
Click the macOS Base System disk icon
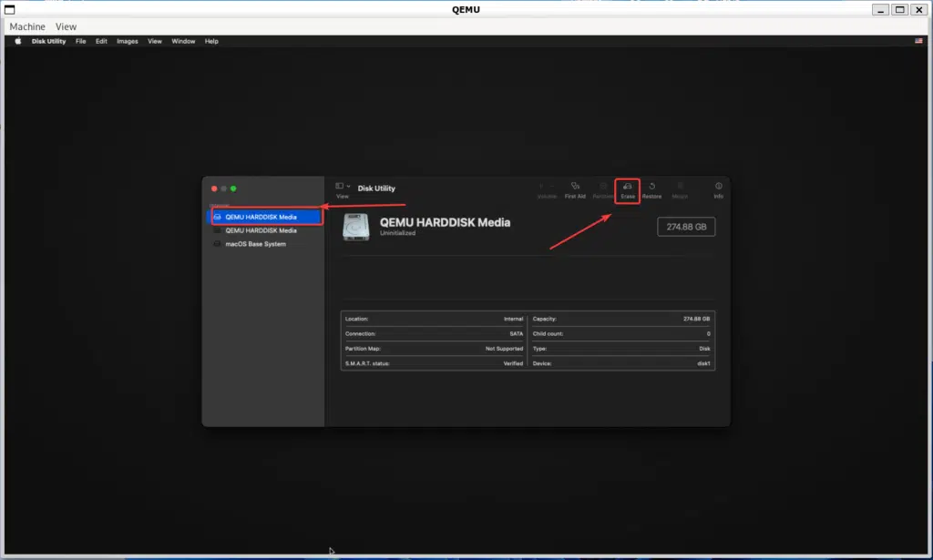point(217,244)
